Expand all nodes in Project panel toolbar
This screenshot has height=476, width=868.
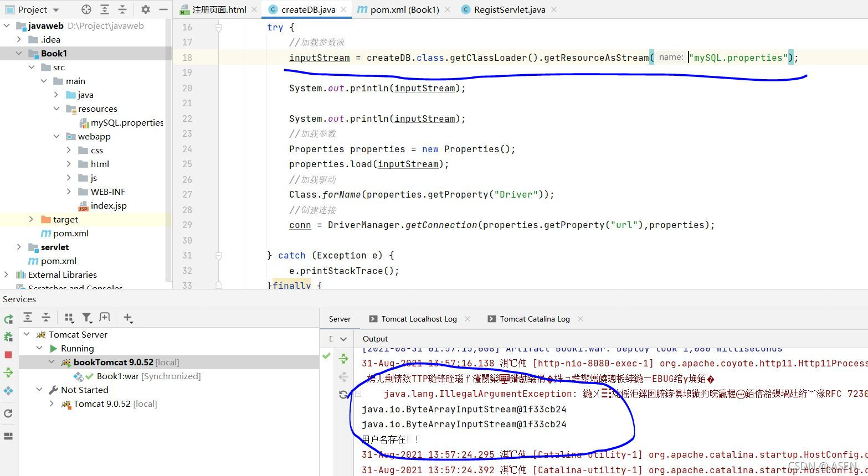(x=105, y=9)
